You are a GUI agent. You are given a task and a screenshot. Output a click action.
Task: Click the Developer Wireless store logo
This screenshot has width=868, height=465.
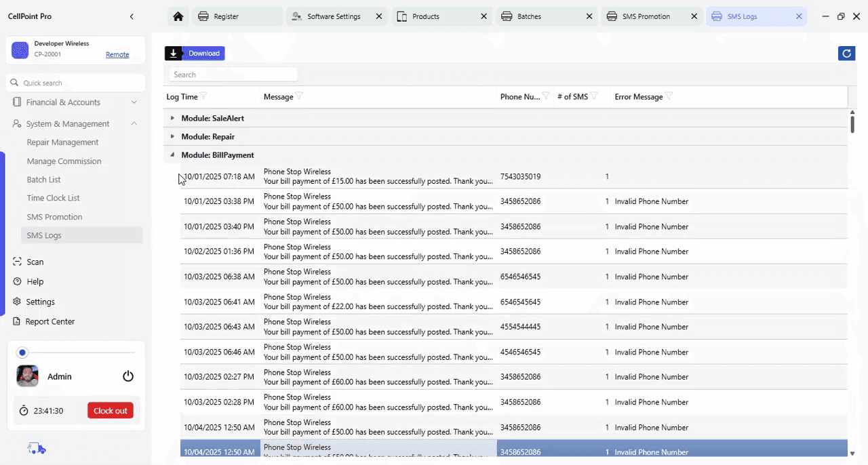(20, 49)
